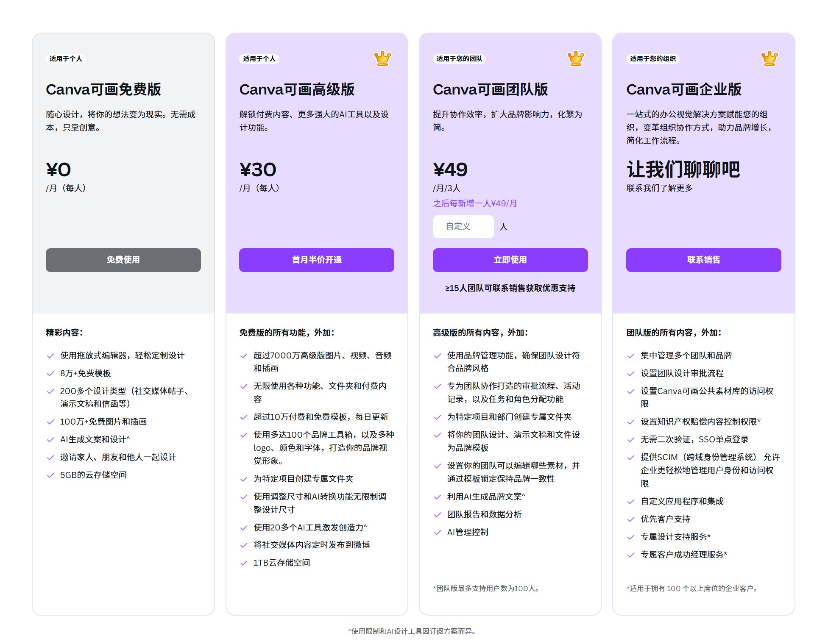Click the checkmark beside 优先客户支持
The height and width of the screenshot is (644, 828).
pos(631,519)
